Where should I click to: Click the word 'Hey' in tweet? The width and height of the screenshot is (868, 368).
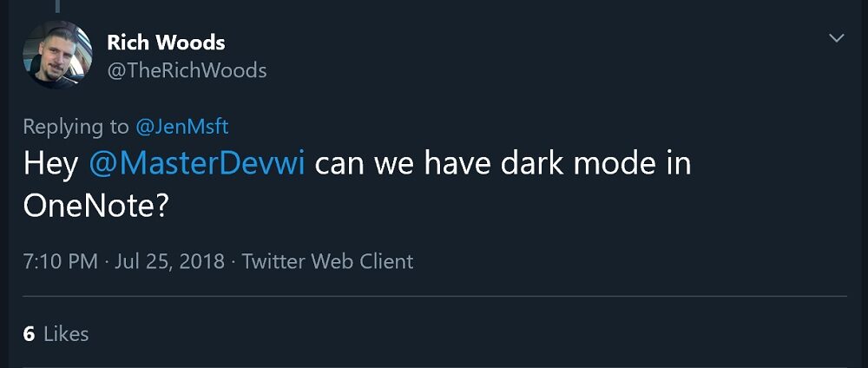(x=50, y=164)
